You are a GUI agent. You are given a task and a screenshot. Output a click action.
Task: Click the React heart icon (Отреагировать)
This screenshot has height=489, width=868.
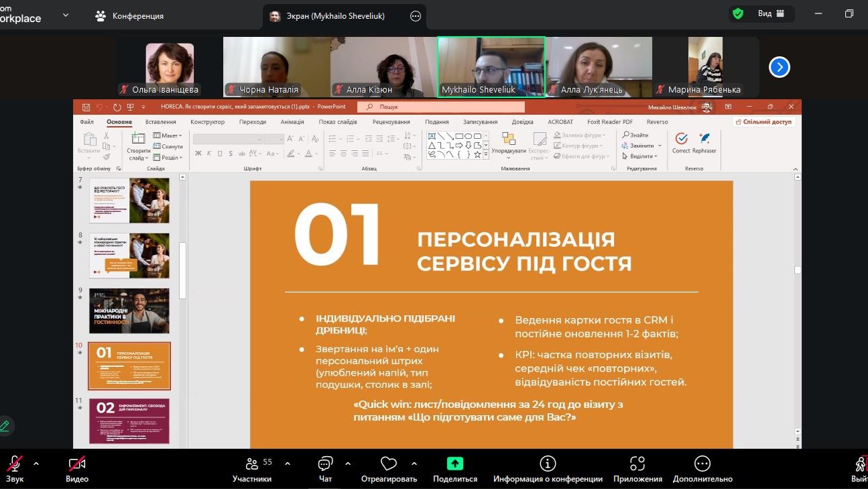tap(389, 464)
